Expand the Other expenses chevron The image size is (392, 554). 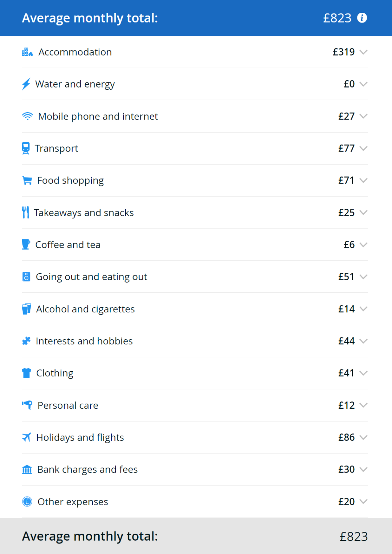pos(363,502)
